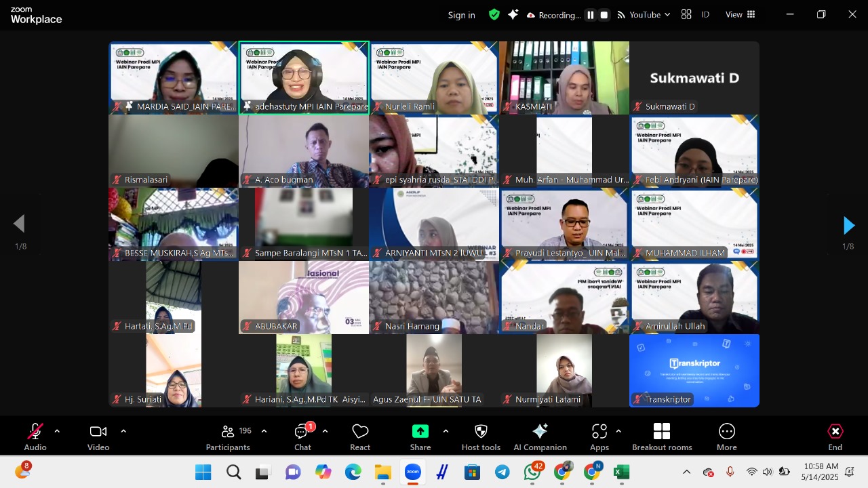
Task: Click the End meeting button
Action: pyautogui.click(x=835, y=437)
